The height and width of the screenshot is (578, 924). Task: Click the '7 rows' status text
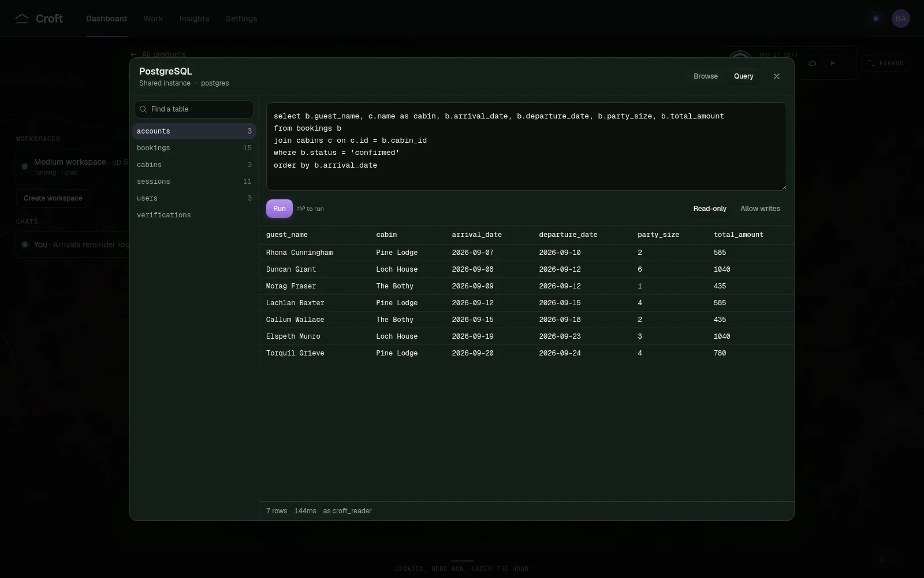(x=277, y=511)
